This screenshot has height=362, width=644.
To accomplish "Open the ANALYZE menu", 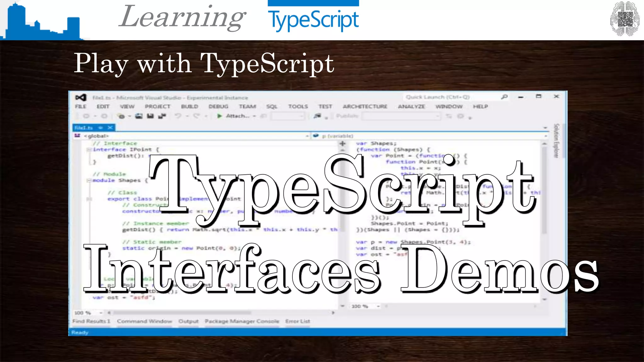I will click(x=412, y=107).
